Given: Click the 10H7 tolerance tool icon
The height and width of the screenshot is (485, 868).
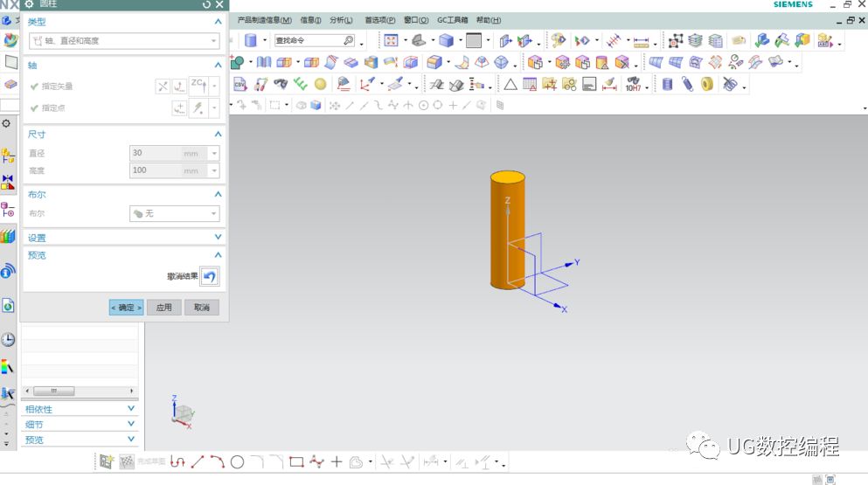Looking at the screenshot, I should (x=633, y=85).
